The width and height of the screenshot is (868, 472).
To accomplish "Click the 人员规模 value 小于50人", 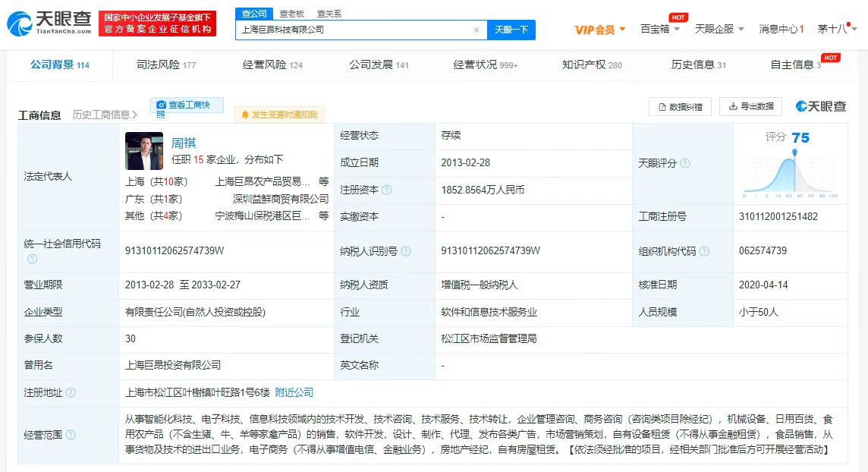I will (759, 312).
